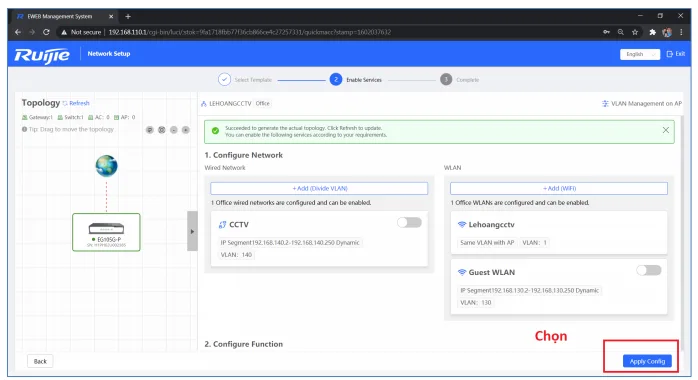Click the topology fit-to-screen icon
This screenshot has width=698, height=380.
pos(162,130)
